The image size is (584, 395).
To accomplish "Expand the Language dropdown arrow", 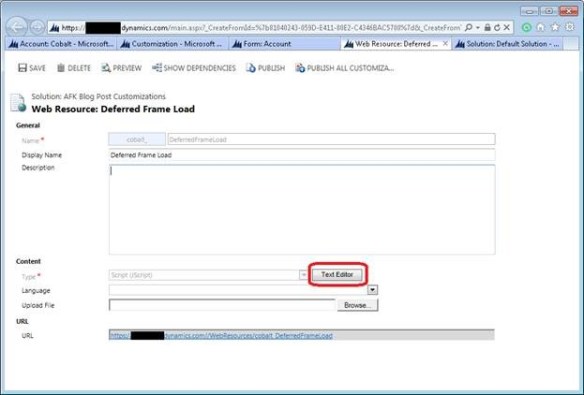I will (372, 290).
